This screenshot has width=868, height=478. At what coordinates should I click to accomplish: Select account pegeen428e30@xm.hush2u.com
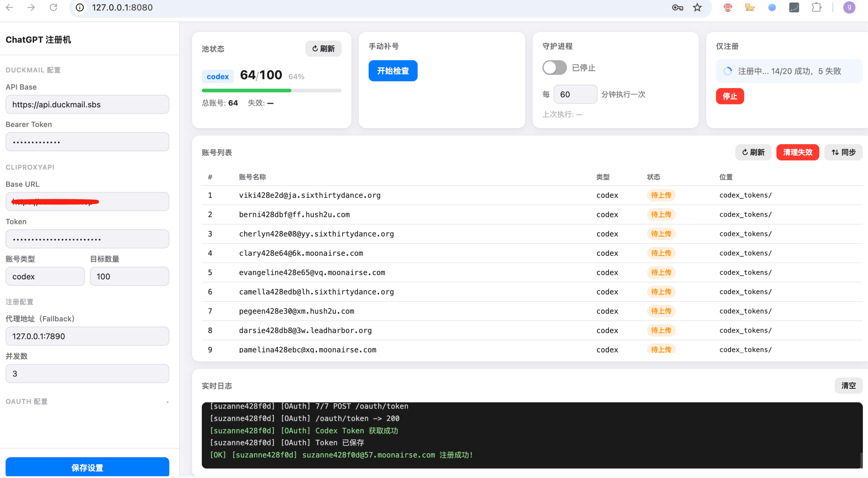pos(296,311)
